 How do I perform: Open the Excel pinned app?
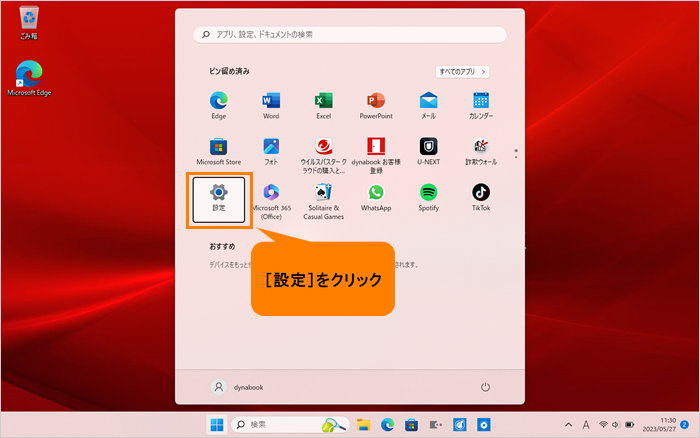click(x=324, y=105)
